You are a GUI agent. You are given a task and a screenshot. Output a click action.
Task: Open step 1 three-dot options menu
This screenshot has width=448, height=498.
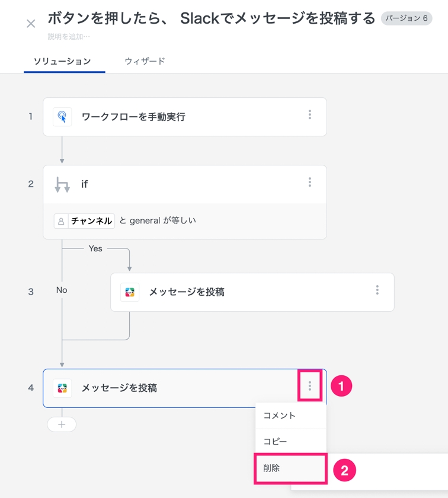(309, 115)
